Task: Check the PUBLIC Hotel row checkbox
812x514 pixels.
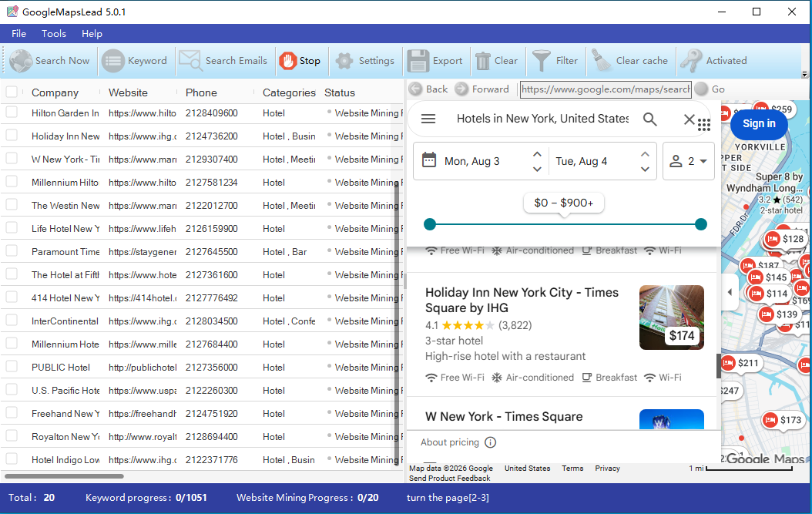Action: [x=12, y=367]
